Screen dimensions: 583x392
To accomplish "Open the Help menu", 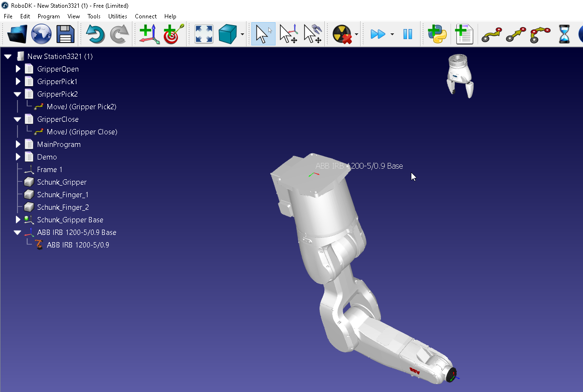I will click(x=170, y=16).
